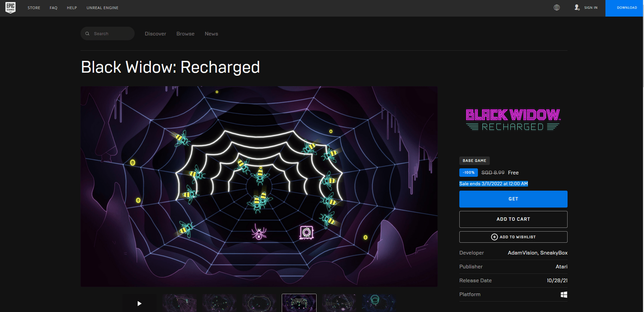Click the user account icon
Screen dimensions: 644x312
577,7
